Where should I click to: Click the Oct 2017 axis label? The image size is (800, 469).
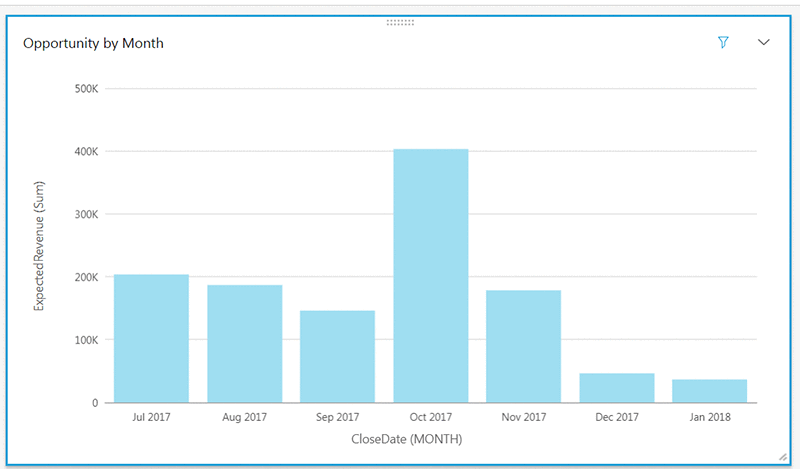431,417
